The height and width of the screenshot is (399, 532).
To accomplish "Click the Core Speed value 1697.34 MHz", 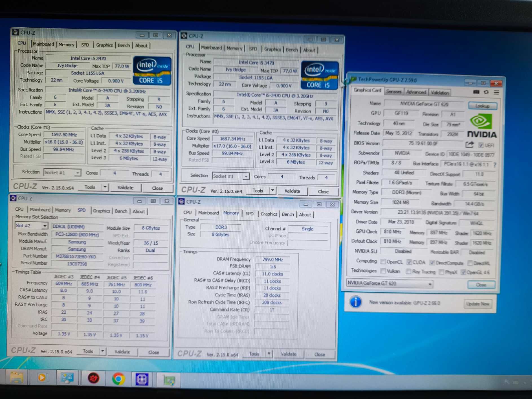I will (x=233, y=139).
